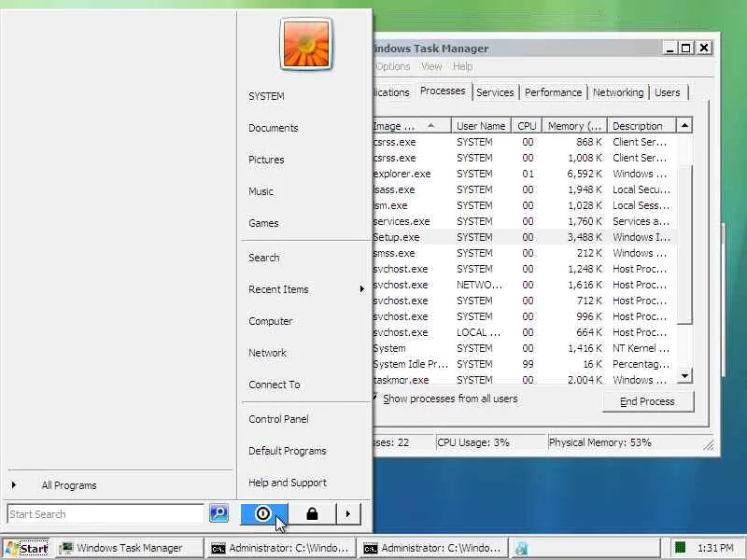The width and height of the screenshot is (747, 560).
Task: Open Documents from Start menu
Action: tap(273, 128)
